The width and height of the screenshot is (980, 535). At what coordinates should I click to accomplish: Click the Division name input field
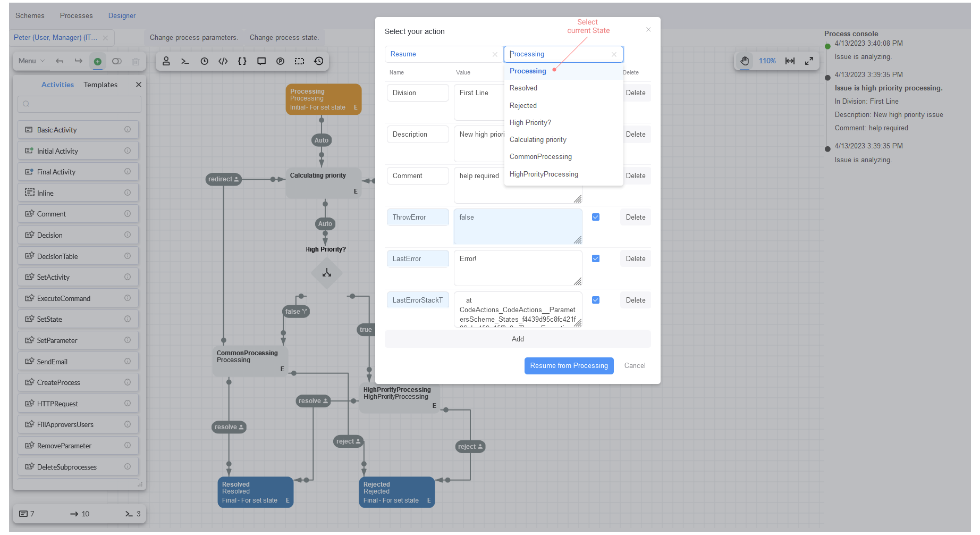point(418,93)
